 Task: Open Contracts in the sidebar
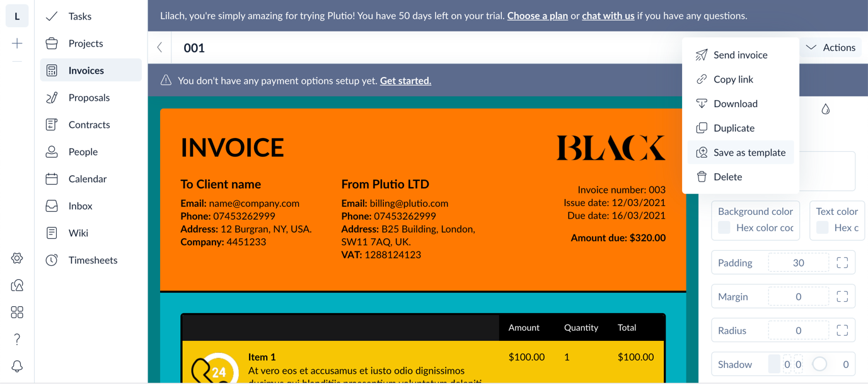pos(91,125)
